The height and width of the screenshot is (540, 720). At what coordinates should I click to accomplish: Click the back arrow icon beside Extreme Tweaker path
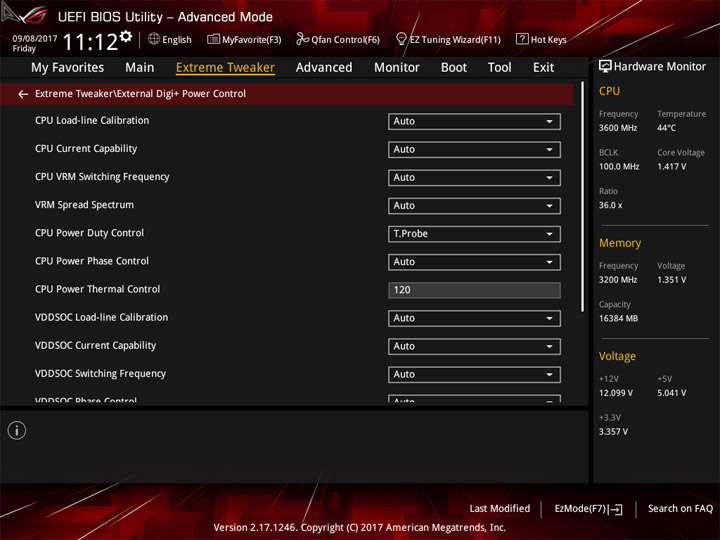coord(23,94)
